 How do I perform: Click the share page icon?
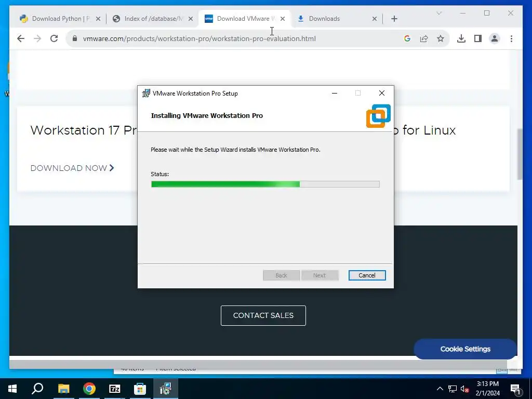click(x=424, y=38)
